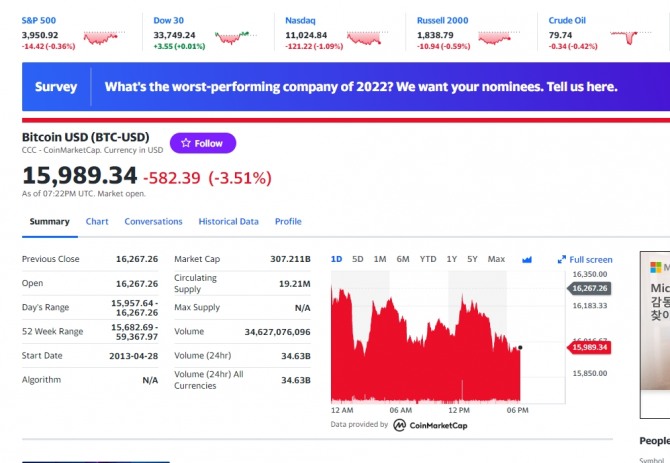
Task: Open the Summary tab
Action: coord(50,222)
